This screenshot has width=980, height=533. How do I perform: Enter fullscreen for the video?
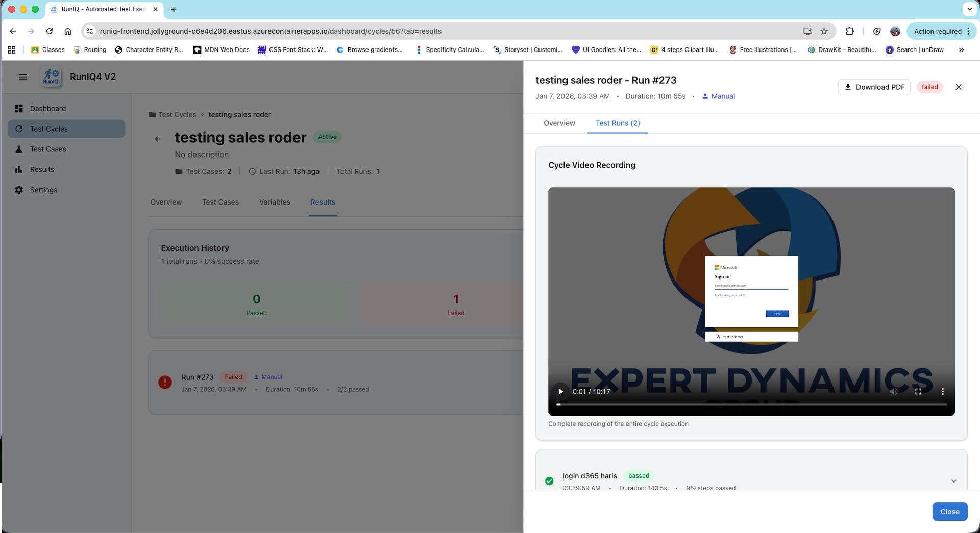pos(918,392)
